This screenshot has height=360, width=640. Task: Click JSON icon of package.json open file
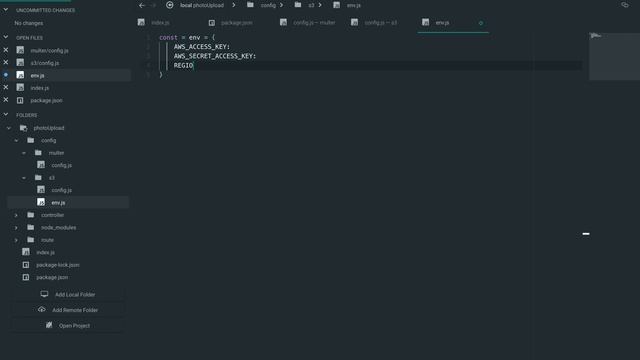(20, 100)
